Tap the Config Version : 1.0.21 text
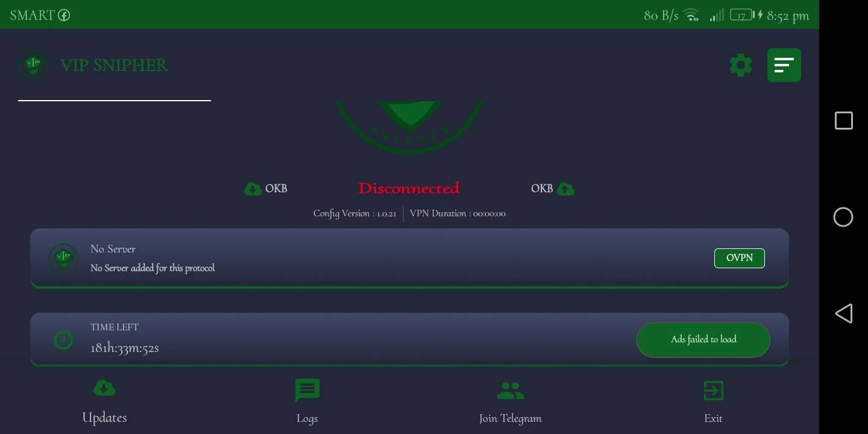Image resolution: width=868 pixels, height=434 pixels. click(x=354, y=213)
